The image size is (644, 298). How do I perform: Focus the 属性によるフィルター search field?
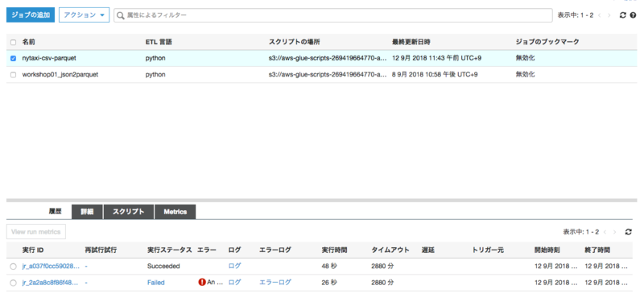click(332, 15)
